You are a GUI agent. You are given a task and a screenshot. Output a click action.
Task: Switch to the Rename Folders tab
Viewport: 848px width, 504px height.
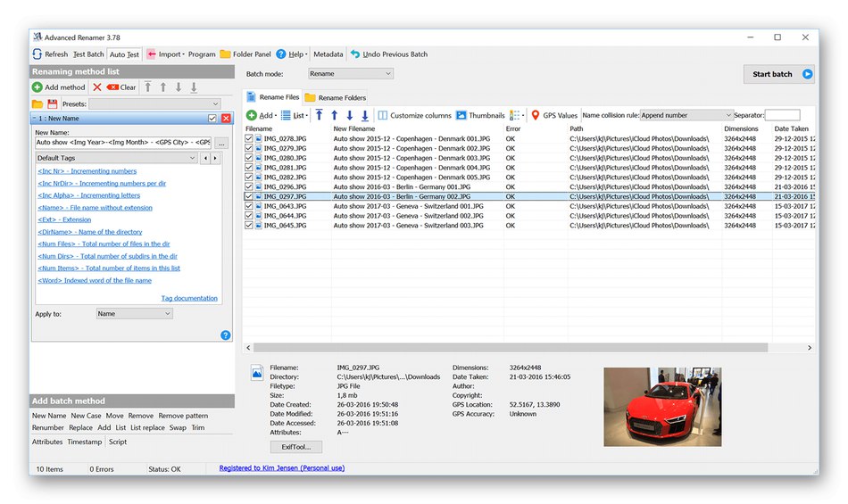pyautogui.click(x=336, y=97)
